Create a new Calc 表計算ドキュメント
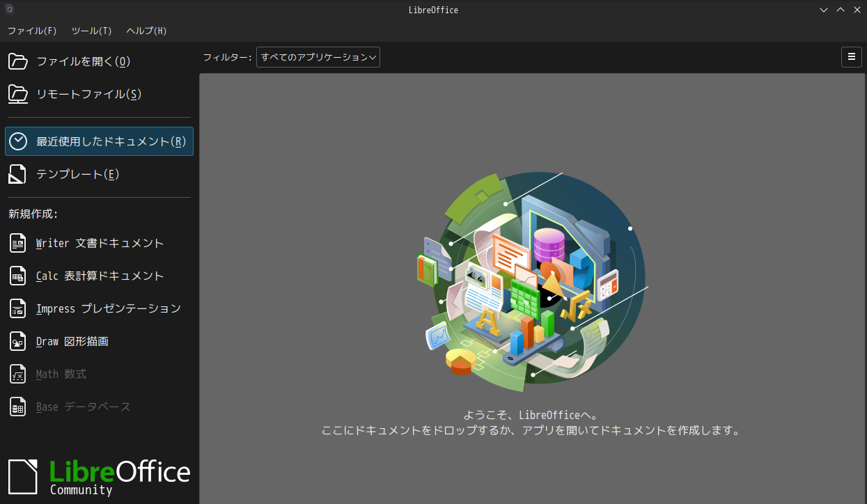The width and height of the screenshot is (867, 504). point(97,276)
